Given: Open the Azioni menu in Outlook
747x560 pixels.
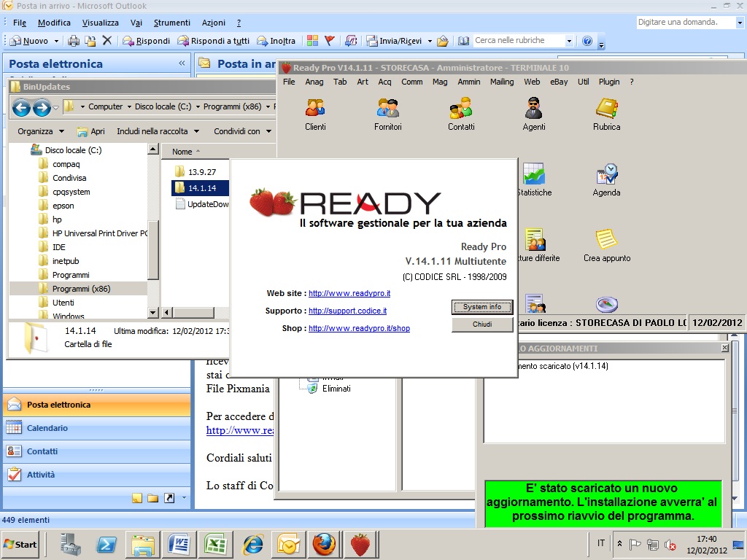Looking at the screenshot, I should tap(214, 23).
